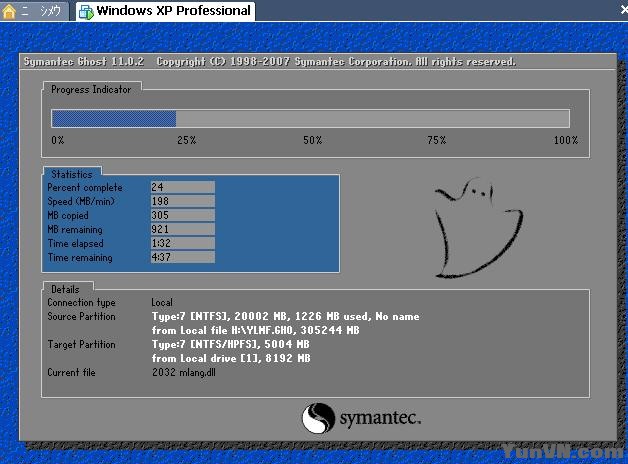
Task: Click the source file line H:\YLMF.GHO
Action: click(x=256, y=330)
